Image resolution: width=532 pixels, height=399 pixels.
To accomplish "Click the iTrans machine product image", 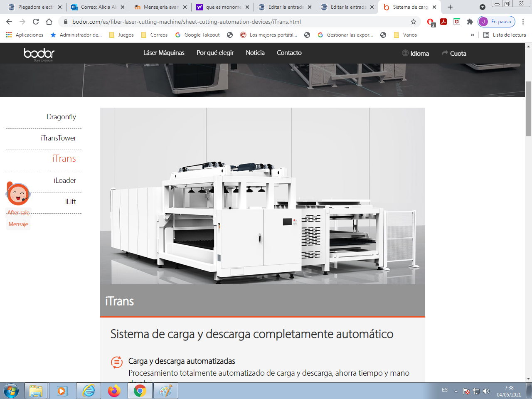I will [263, 196].
